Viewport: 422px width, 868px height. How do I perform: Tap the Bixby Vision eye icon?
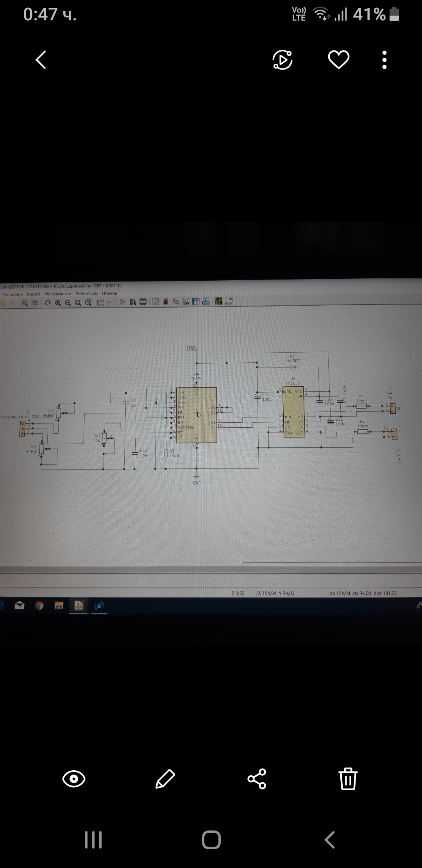coord(74,779)
